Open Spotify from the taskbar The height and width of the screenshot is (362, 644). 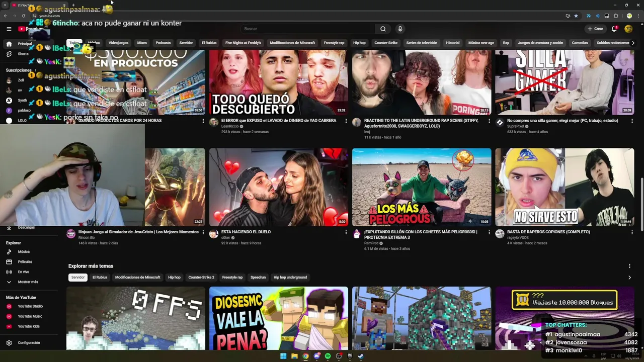328,356
